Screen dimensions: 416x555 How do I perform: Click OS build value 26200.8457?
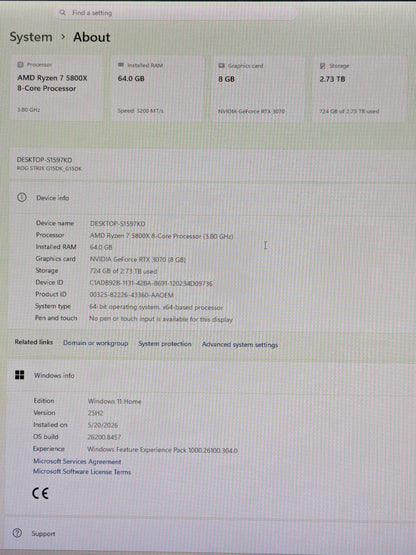pos(104,437)
